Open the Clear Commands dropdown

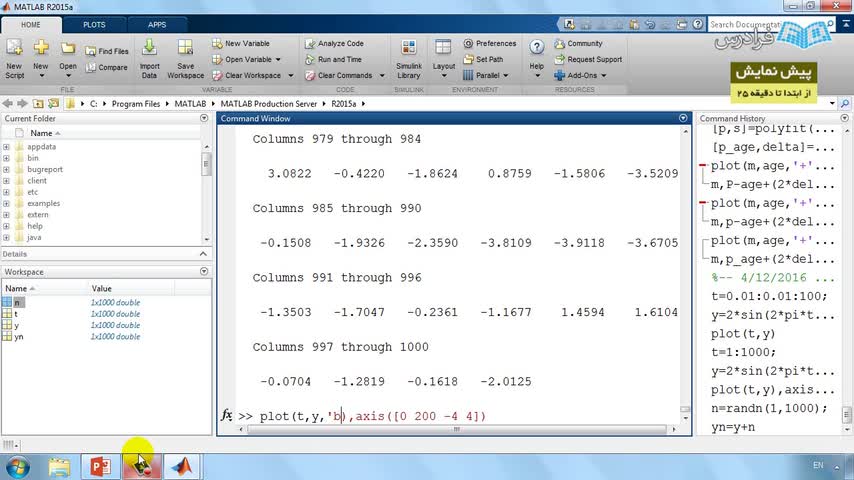click(x=382, y=75)
